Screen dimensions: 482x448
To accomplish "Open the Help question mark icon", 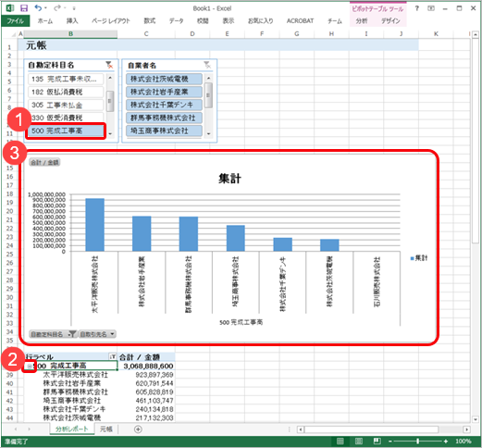I will coord(417,8).
